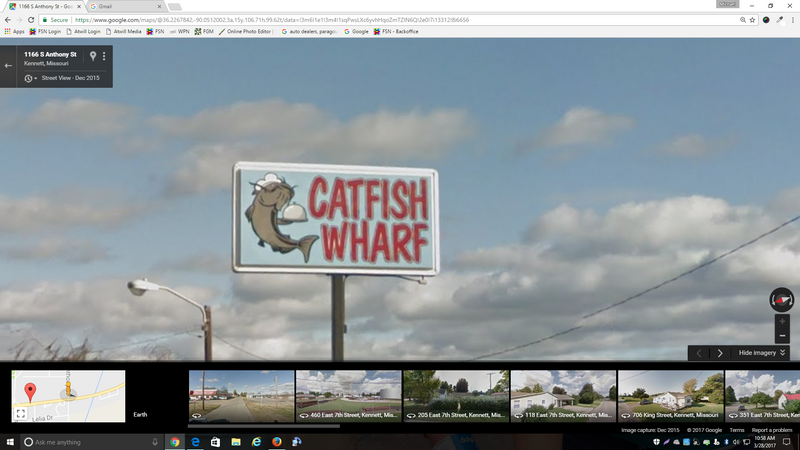This screenshot has height=450, width=800.
Task: Open the FSN bookmark
Action: point(155,32)
